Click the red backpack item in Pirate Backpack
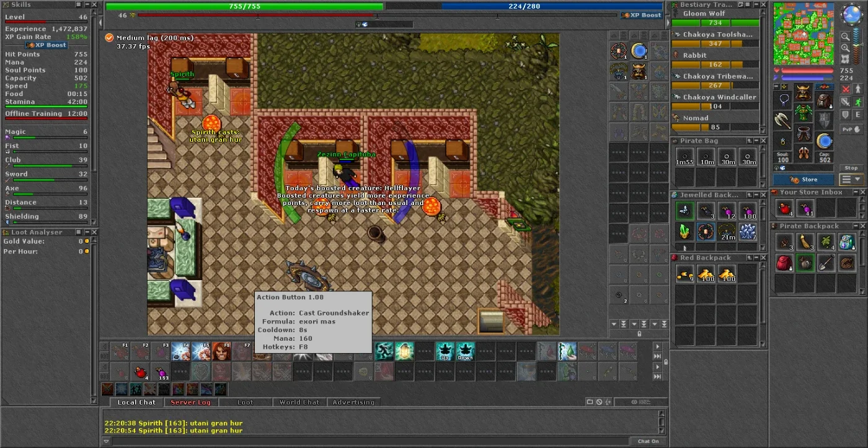 pyautogui.click(x=784, y=263)
